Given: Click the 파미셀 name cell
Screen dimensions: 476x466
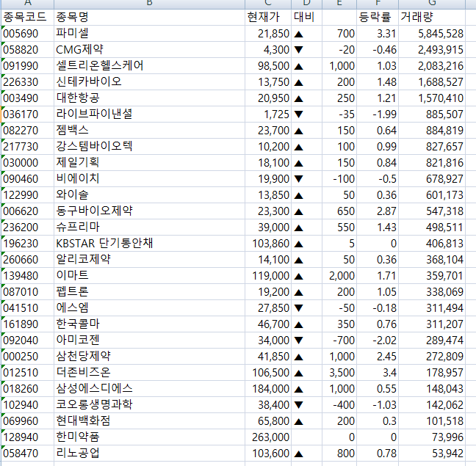Looking at the screenshot, I should [x=149, y=33].
